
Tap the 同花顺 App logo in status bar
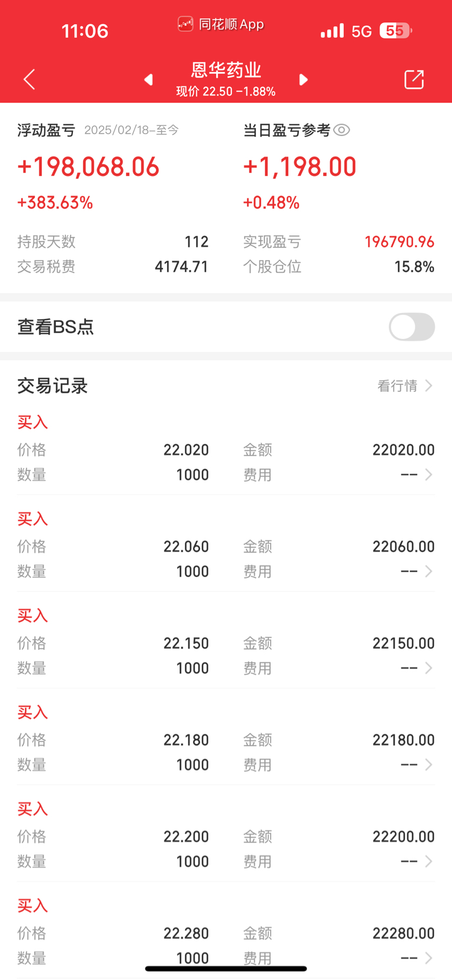(185, 24)
